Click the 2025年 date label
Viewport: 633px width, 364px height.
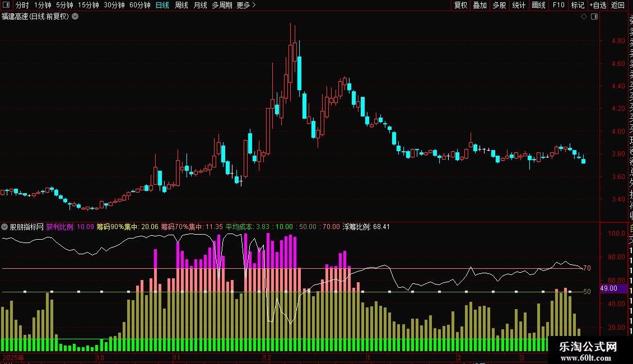tap(13, 357)
